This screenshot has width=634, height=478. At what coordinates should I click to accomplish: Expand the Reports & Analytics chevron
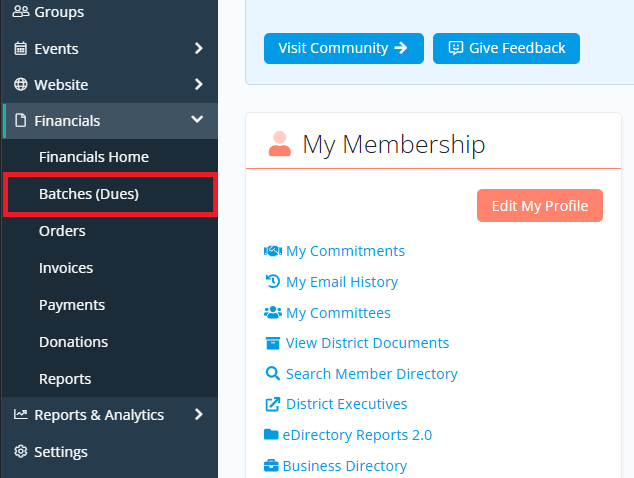click(x=198, y=414)
